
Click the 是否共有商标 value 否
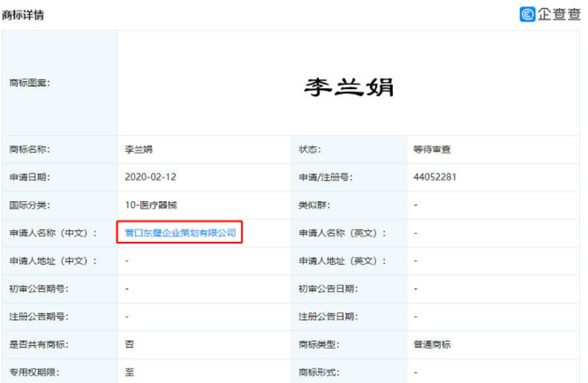[x=129, y=345]
